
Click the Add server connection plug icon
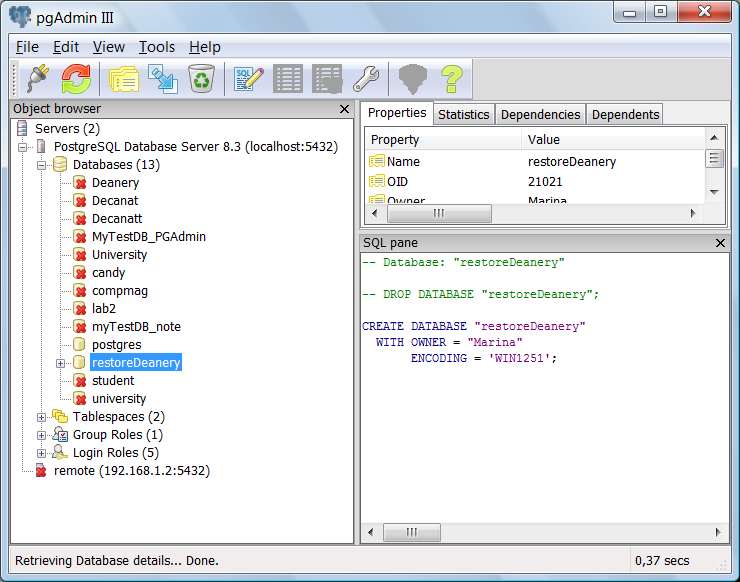coord(38,78)
